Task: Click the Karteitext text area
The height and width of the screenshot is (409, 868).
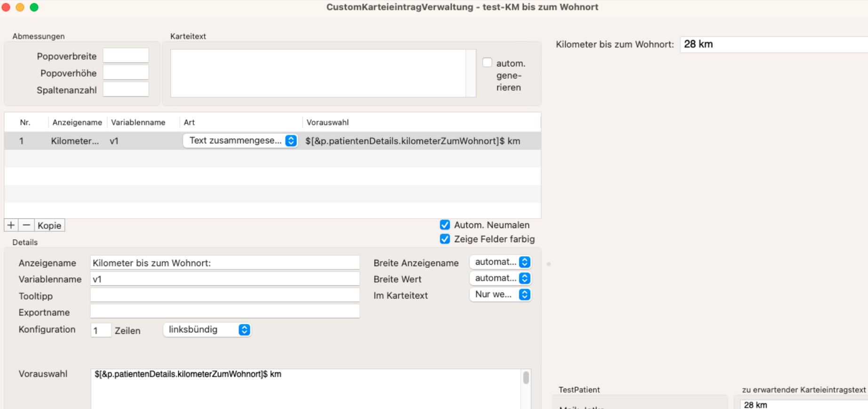Action: click(318, 73)
